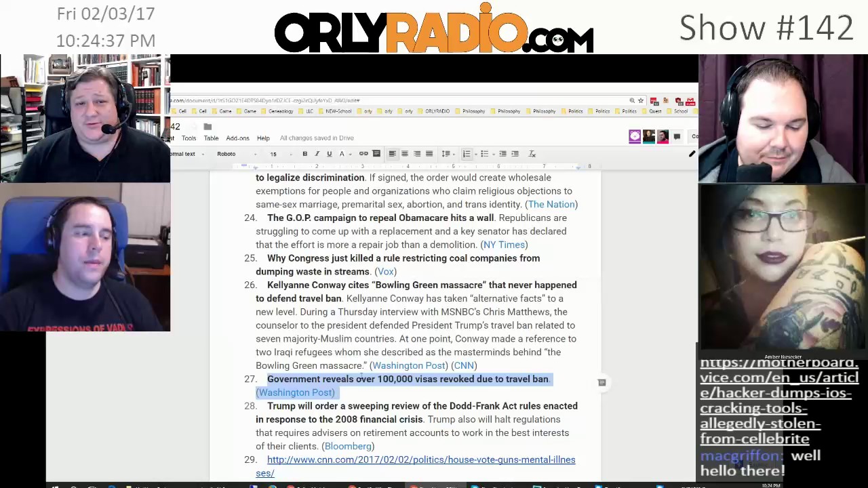Toggle bold formatting in the toolbar

[304, 154]
